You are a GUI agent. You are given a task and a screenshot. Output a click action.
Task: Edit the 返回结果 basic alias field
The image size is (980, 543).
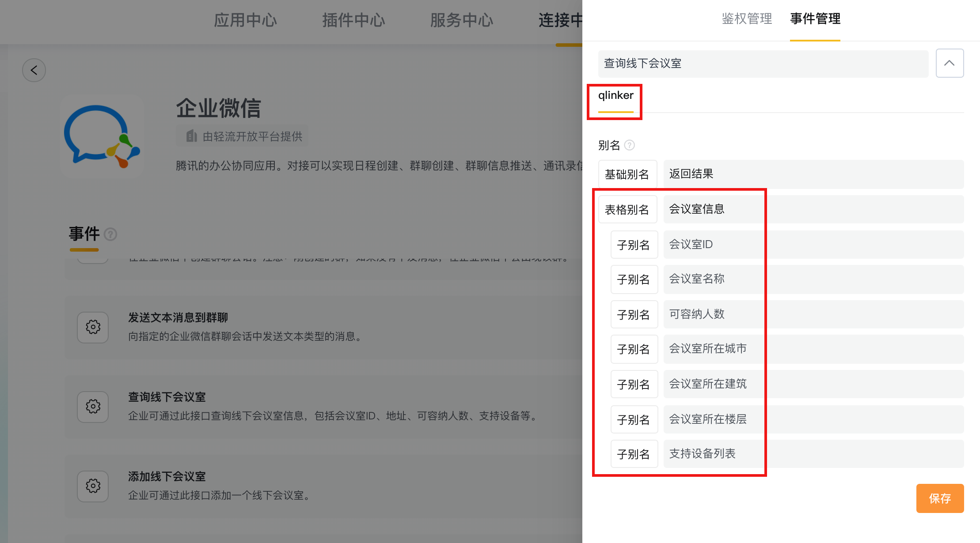click(x=813, y=174)
